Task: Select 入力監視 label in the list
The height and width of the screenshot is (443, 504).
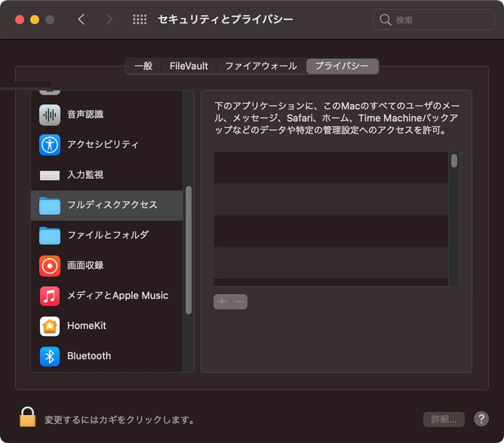Action: [x=85, y=175]
